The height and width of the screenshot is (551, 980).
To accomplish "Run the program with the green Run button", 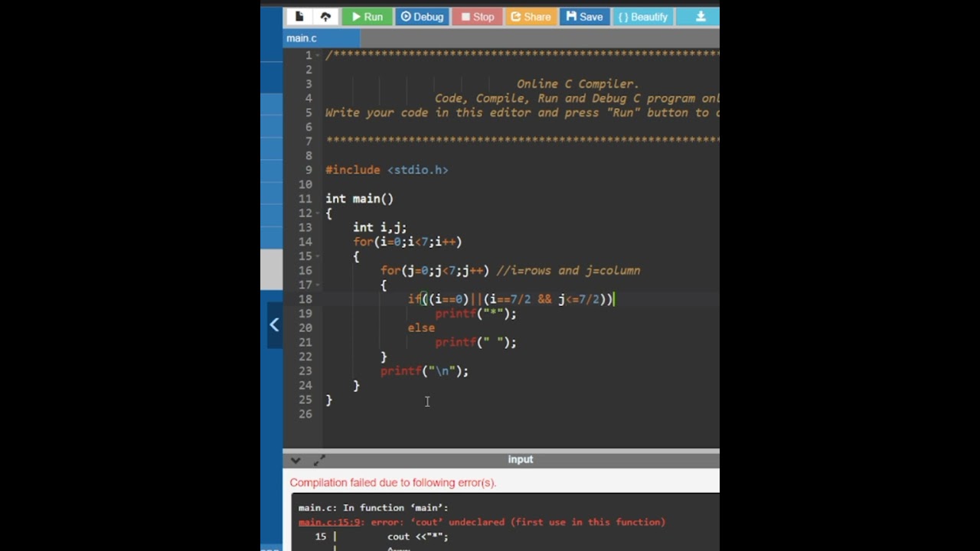I will [x=367, y=17].
